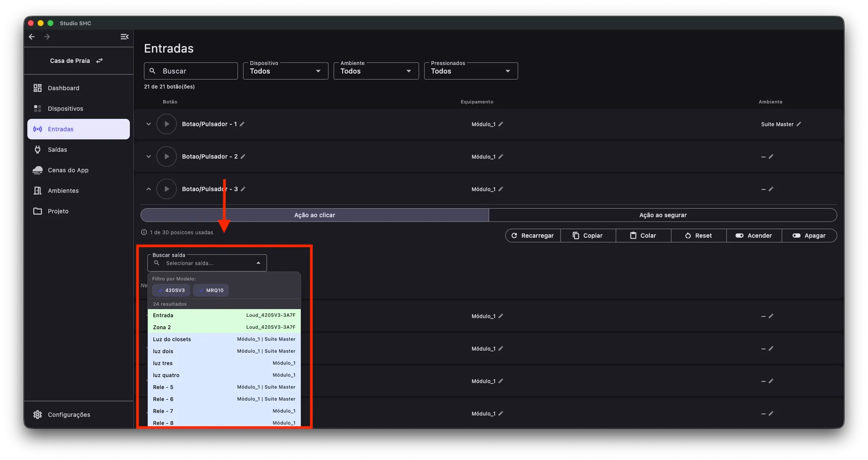Open Saídas in sidebar
Image resolution: width=868 pixels, height=460 pixels.
(x=79, y=150)
